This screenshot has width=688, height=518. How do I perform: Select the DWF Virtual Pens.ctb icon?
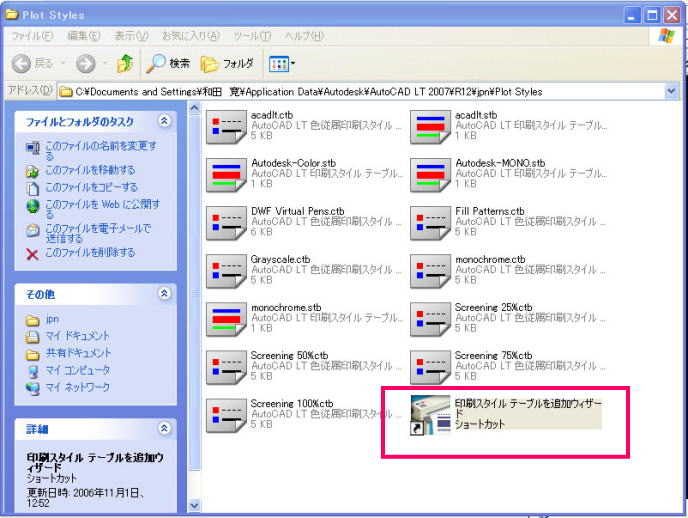226,223
